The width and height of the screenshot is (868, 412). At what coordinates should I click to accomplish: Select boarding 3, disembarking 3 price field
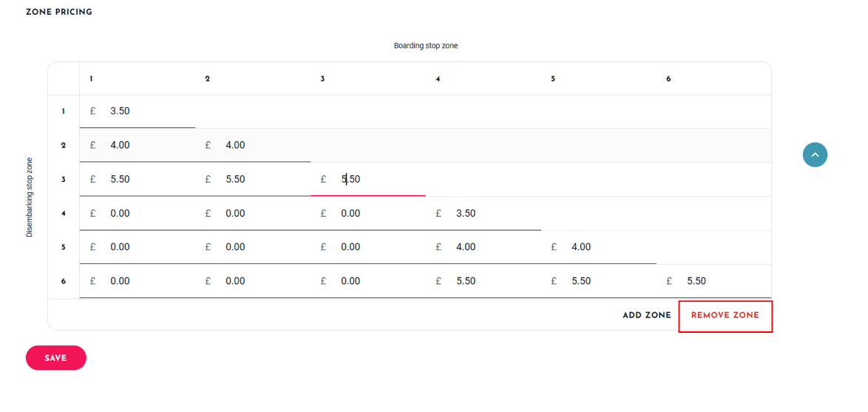click(x=367, y=180)
